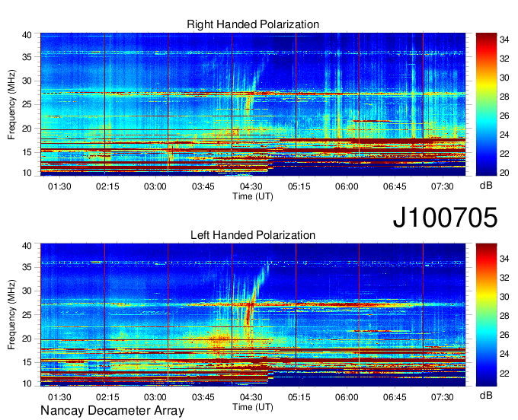This screenshot has height=420, width=518.
Task: Click the Left Handed plot's Time (UT) label
Action: pos(253,407)
